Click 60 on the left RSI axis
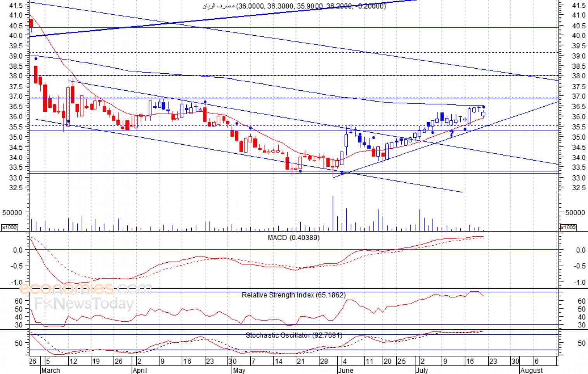This screenshot has height=374, width=588. point(19,301)
